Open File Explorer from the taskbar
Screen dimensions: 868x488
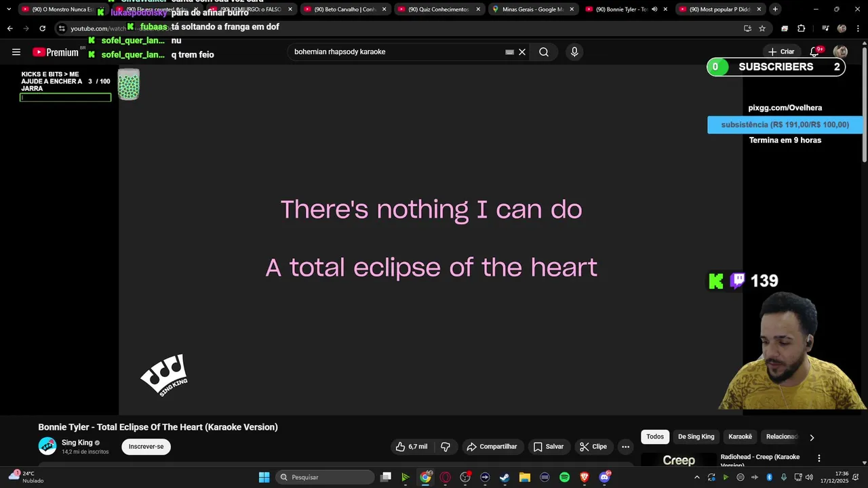[524, 477]
